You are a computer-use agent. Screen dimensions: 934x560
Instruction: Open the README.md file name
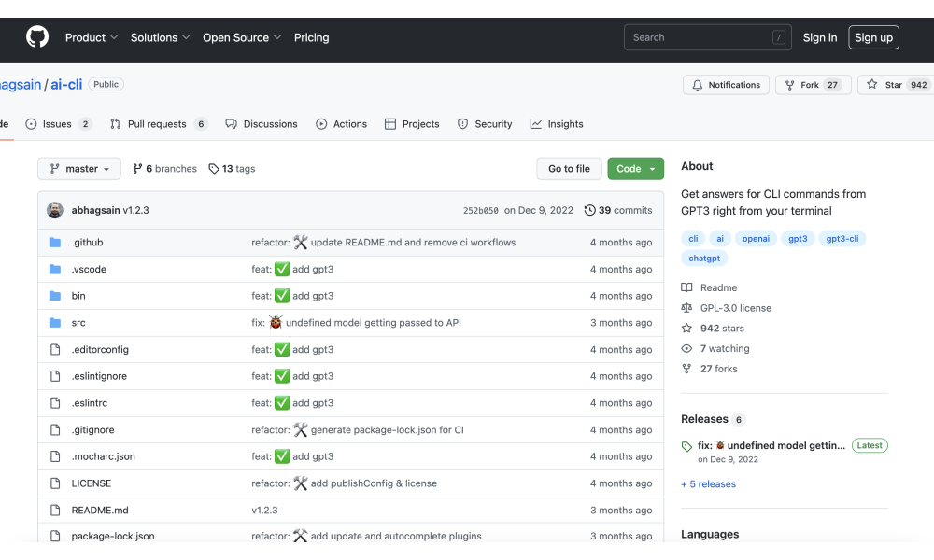click(100, 510)
